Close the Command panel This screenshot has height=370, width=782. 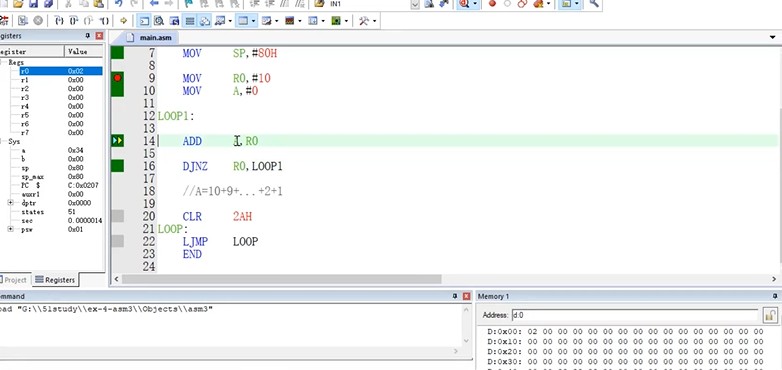coord(466,296)
